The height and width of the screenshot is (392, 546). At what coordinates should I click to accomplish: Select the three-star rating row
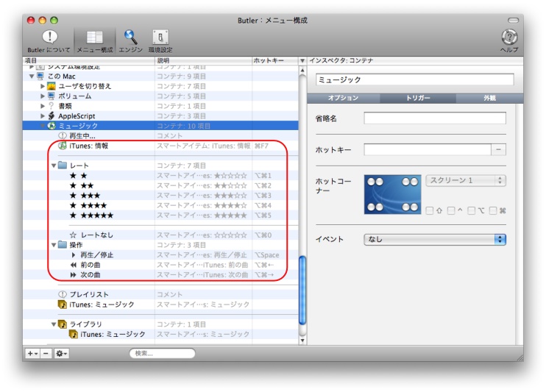pos(160,196)
